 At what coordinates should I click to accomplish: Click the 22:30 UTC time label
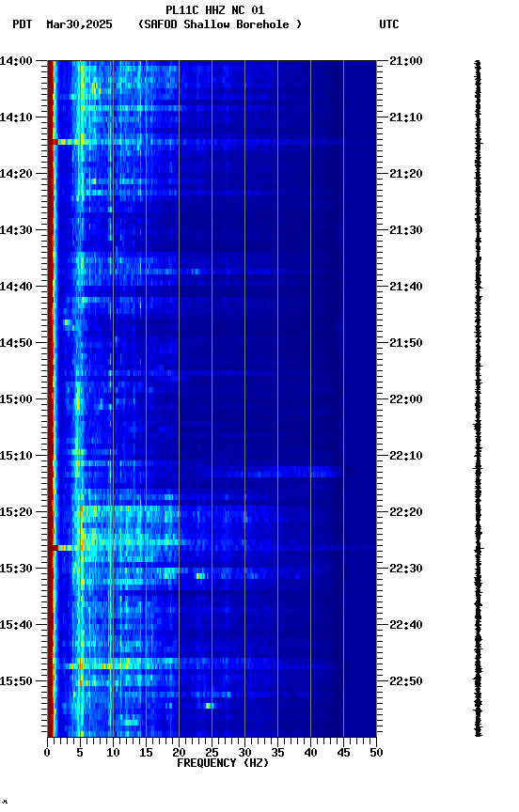(406, 569)
